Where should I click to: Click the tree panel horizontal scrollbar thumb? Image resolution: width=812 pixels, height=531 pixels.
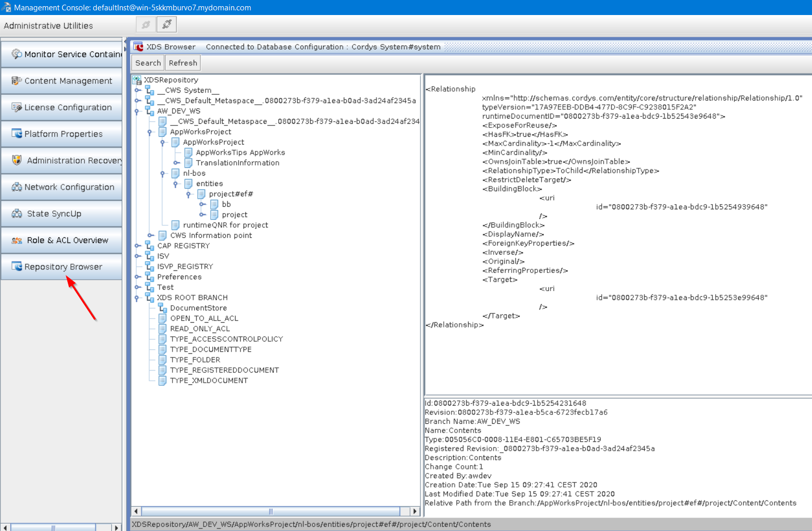tap(270, 511)
